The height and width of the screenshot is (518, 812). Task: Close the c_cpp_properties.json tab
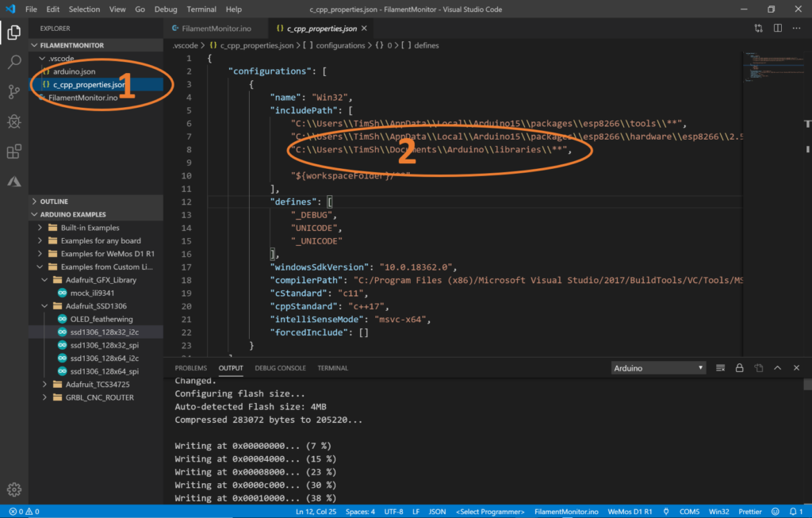pyautogui.click(x=364, y=29)
